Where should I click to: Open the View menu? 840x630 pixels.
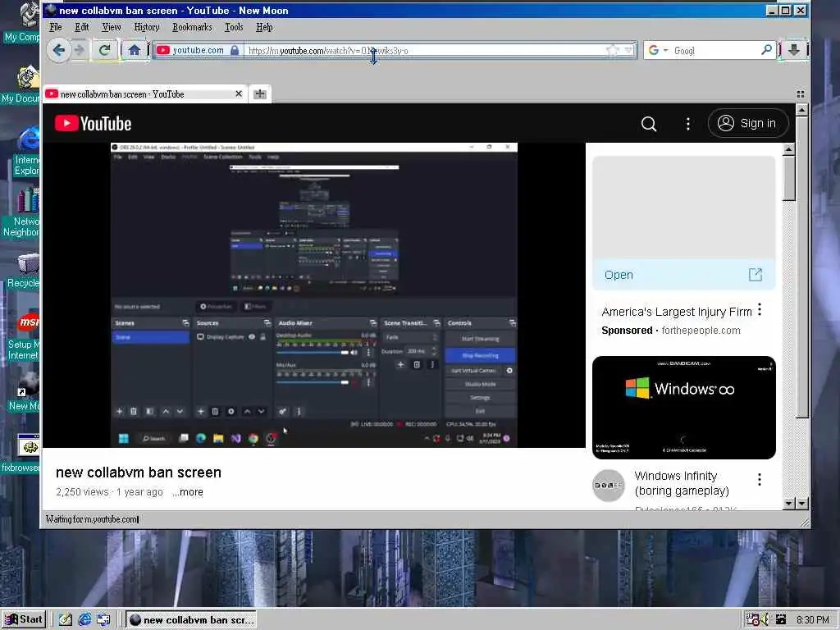(x=112, y=27)
